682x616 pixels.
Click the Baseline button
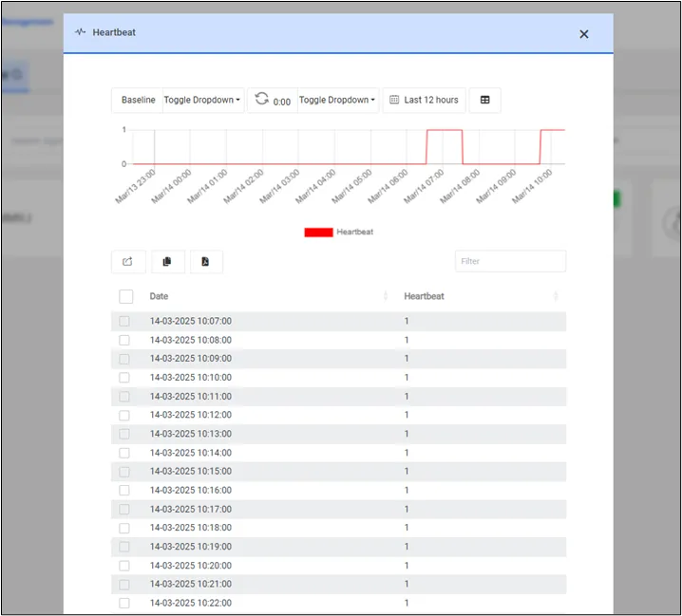click(x=138, y=100)
